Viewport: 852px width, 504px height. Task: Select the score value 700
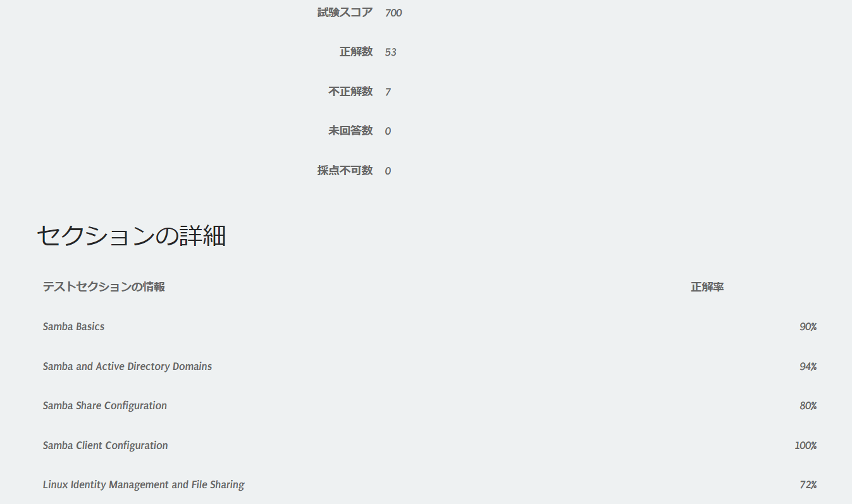[393, 13]
